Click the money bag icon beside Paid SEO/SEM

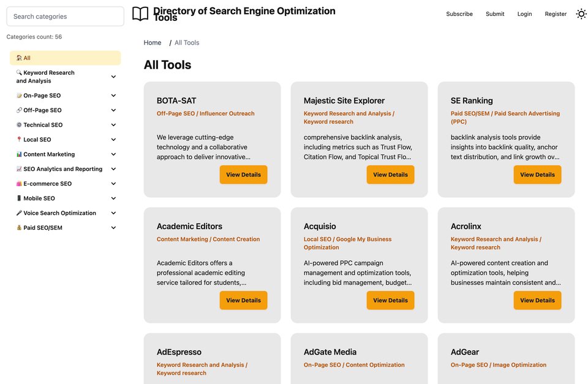point(19,227)
